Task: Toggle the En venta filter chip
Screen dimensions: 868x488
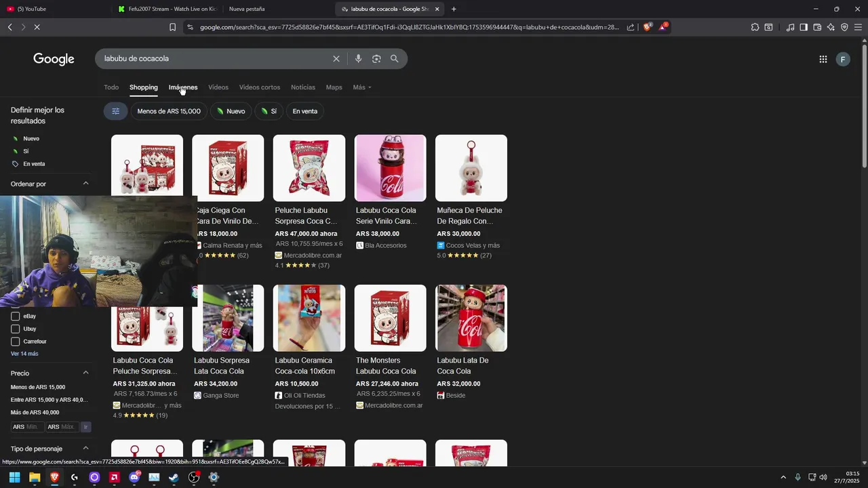Action: [305, 111]
